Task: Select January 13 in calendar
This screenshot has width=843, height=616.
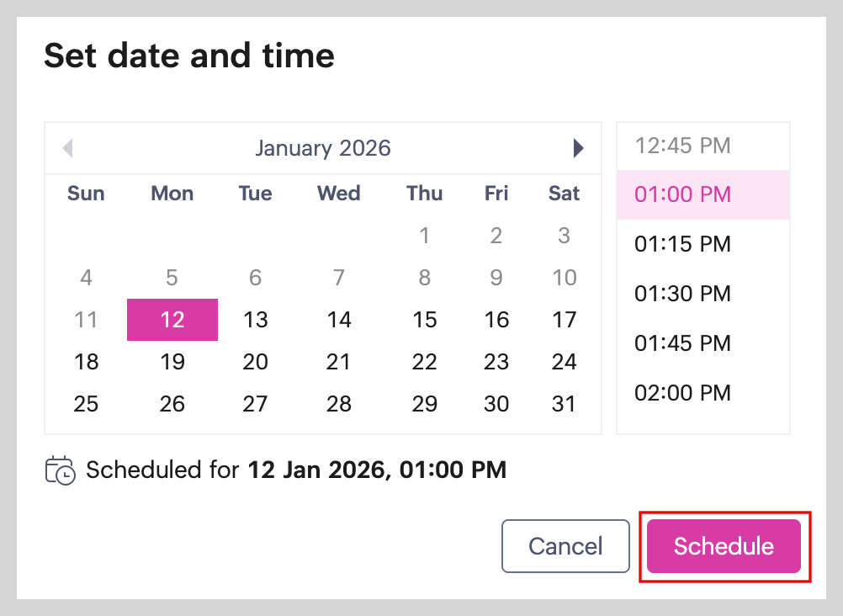Action: click(255, 320)
